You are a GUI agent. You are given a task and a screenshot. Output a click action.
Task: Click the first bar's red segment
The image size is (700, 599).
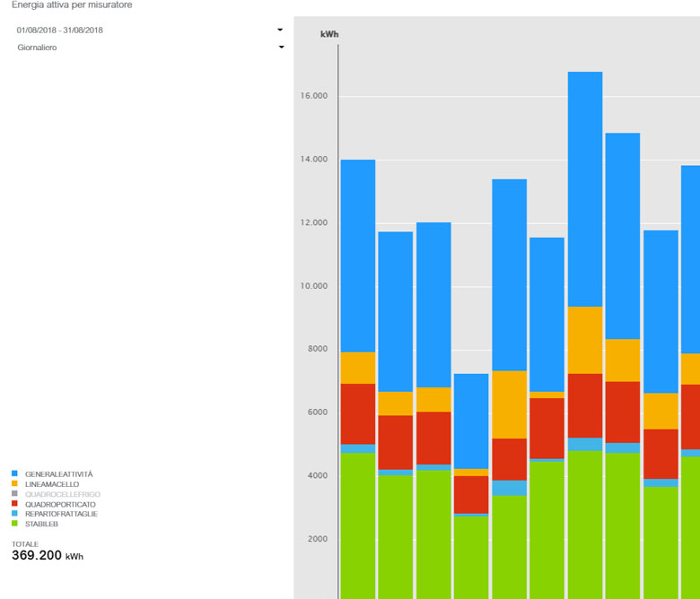[358, 414]
